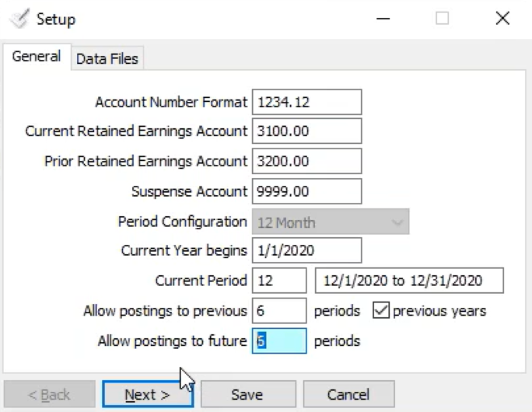Select the Current Retained Earnings Account field
Image resolution: width=532 pixels, height=412 pixels.
(x=307, y=131)
